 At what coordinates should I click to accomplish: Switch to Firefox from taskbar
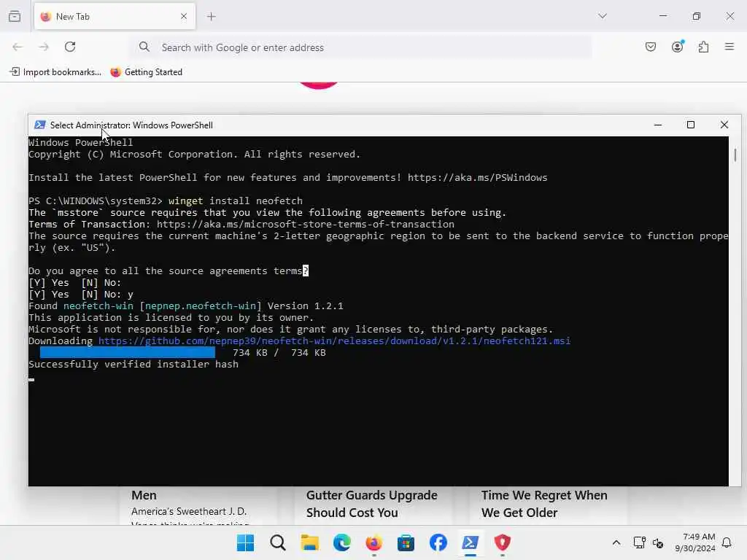pyautogui.click(x=374, y=542)
